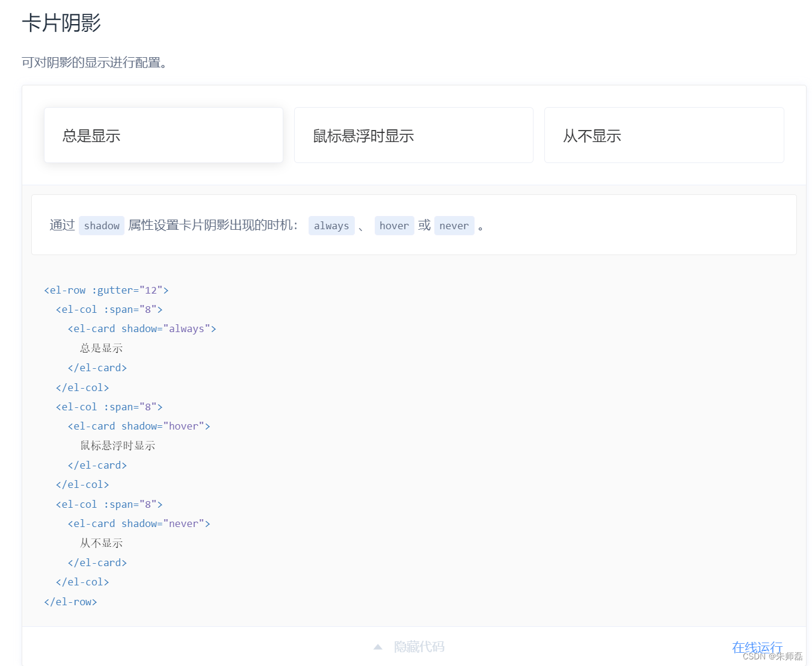Click the never code tag
This screenshot has width=812, height=666.
coord(454,225)
